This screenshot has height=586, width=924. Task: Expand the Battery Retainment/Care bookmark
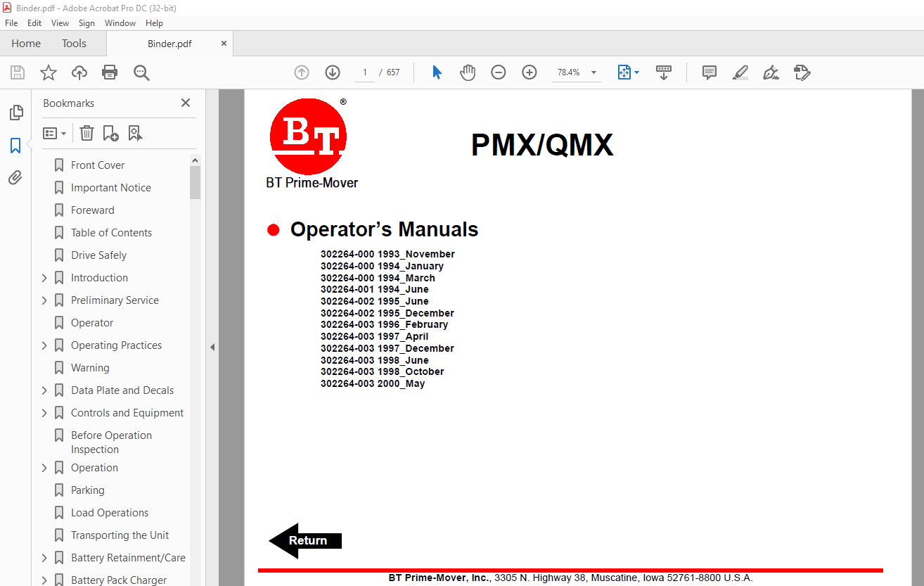(44, 558)
